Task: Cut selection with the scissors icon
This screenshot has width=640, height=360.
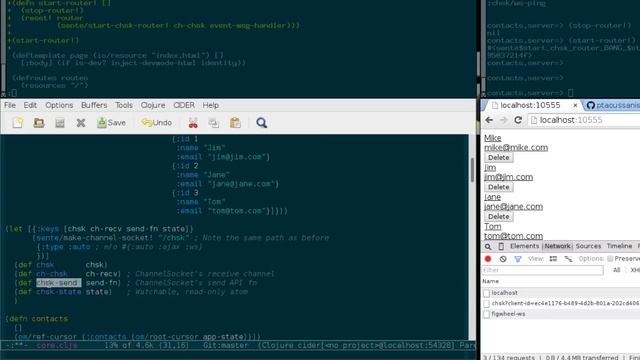Action: pyautogui.click(x=193, y=122)
